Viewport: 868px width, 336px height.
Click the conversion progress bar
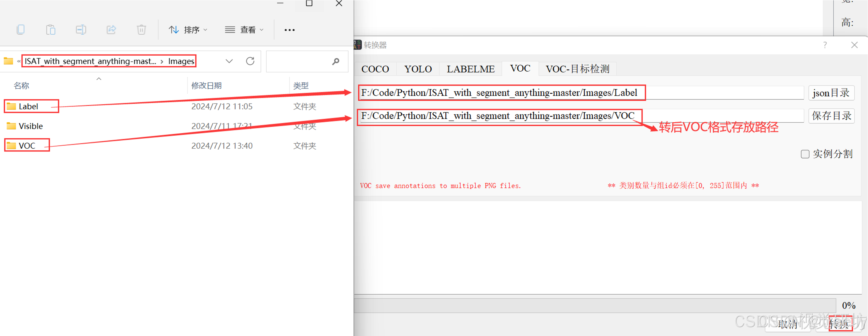[x=595, y=305]
